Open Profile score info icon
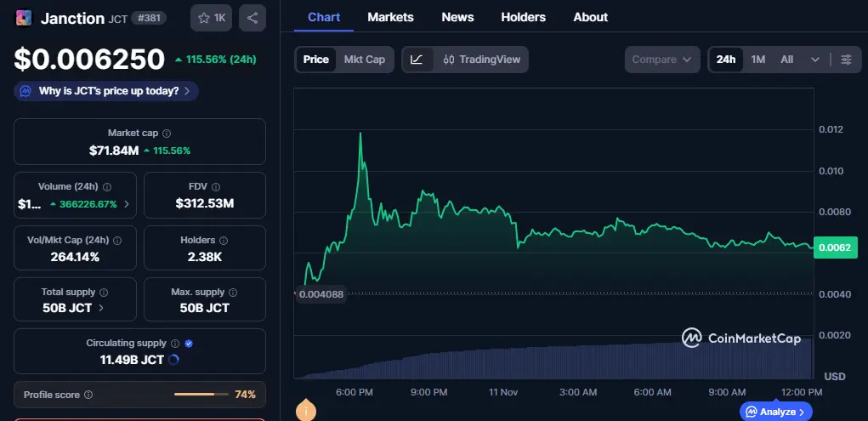Image resolution: width=868 pixels, height=421 pixels. point(88,395)
